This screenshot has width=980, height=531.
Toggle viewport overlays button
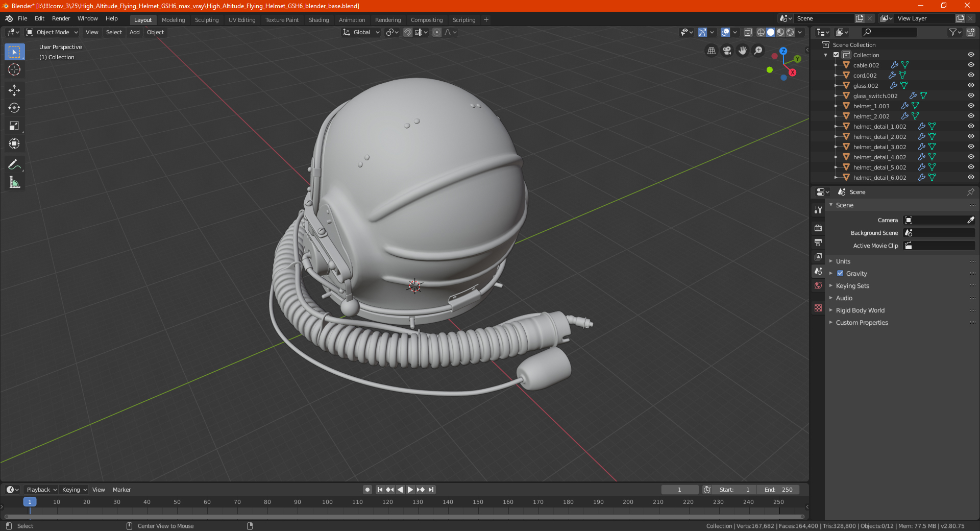pyautogui.click(x=725, y=32)
